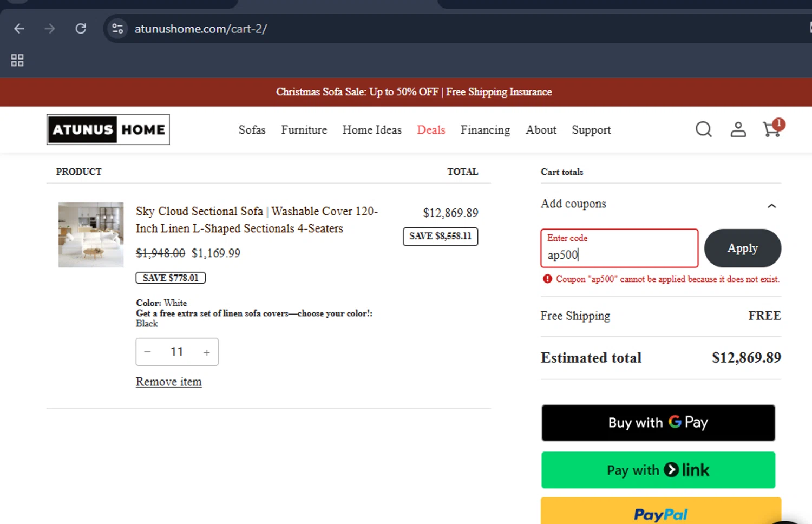Viewport: 812px width, 524px height.
Task: Reload the page with the refresh icon
Action: (x=81, y=29)
